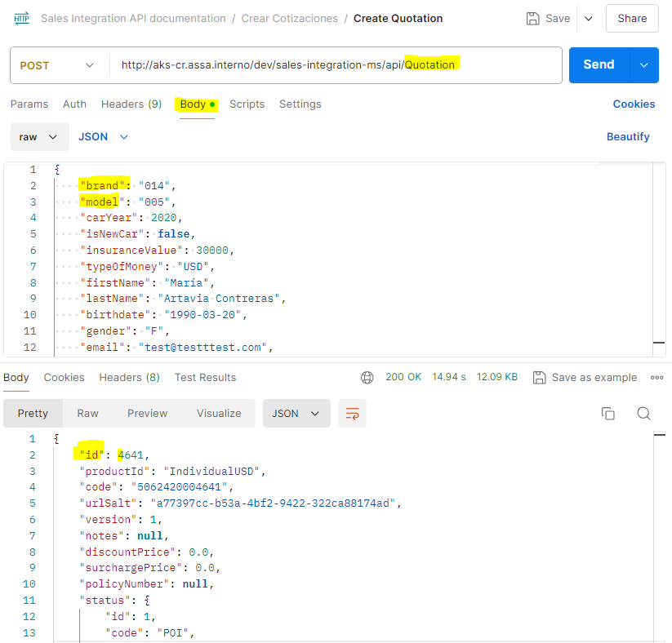Click the status code value "POI"
672x643 pixels.
pos(173,632)
